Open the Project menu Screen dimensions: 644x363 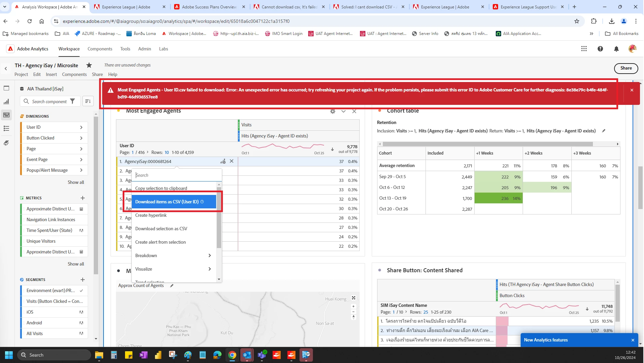[21, 74]
